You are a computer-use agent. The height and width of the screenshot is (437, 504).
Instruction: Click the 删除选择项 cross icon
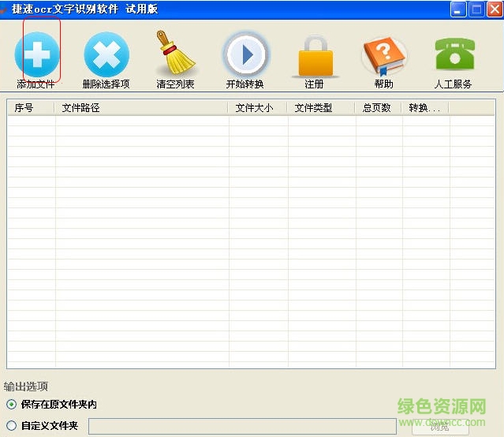106,54
